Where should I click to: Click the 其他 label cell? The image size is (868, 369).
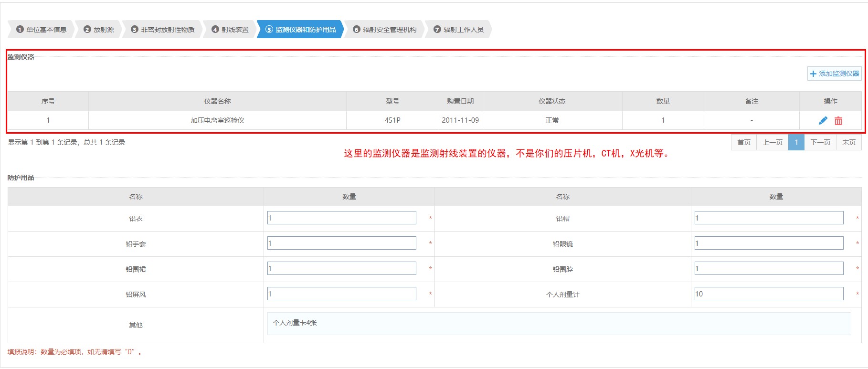pyautogui.click(x=136, y=325)
